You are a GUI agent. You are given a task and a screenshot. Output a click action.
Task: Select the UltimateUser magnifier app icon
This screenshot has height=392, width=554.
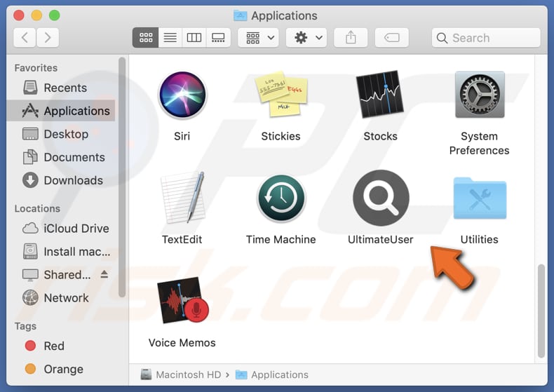381,198
